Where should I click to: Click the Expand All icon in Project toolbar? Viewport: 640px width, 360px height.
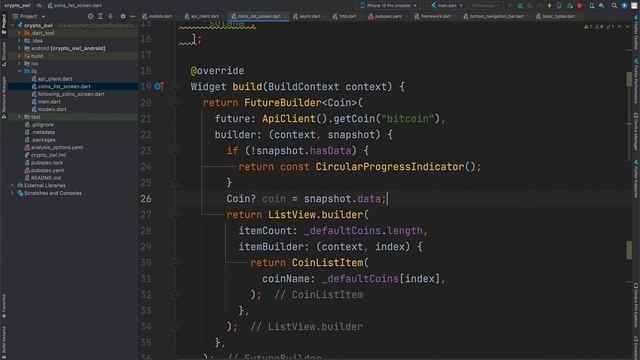pos(100,16)
